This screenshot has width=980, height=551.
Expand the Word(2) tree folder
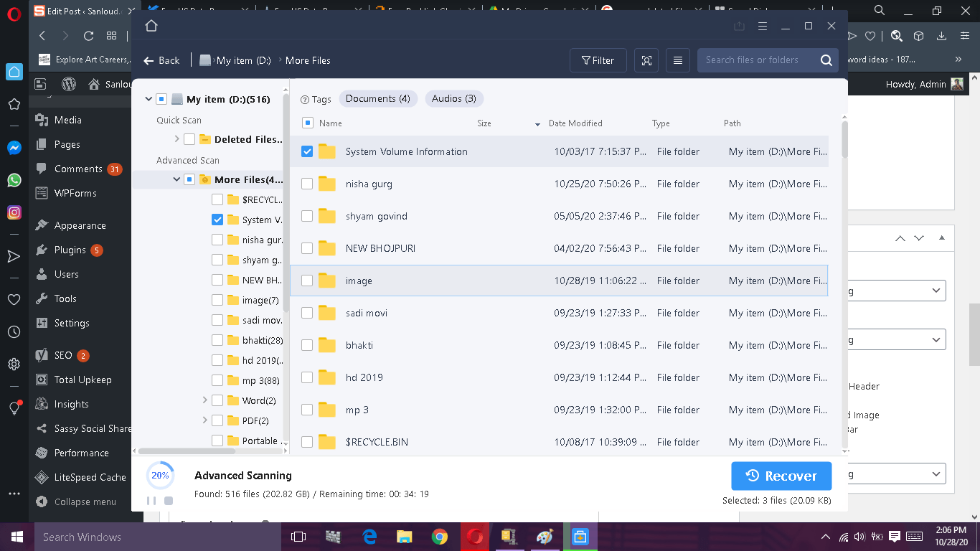(x=205, y=400)
